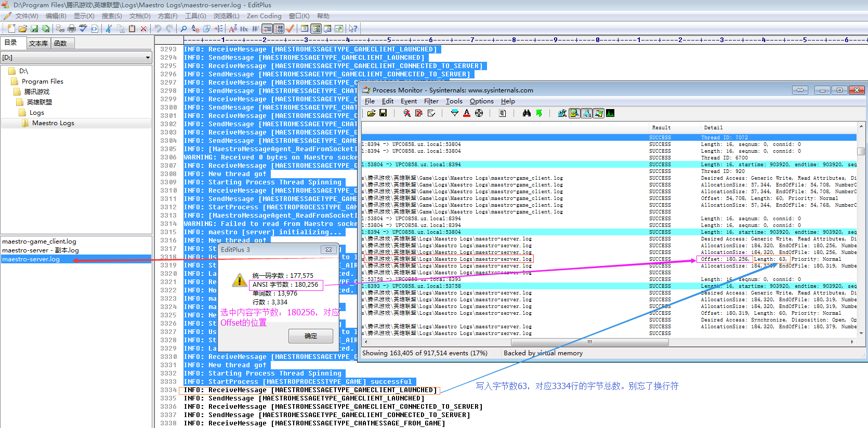The image size is (868, 428).
Task: Toggle the directory window panel button
Action: (x=316, y=29)
